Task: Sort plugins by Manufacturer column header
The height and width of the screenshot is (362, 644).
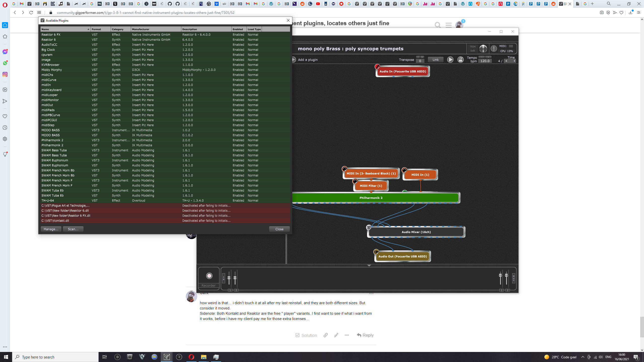Action: tap(156, 29)
